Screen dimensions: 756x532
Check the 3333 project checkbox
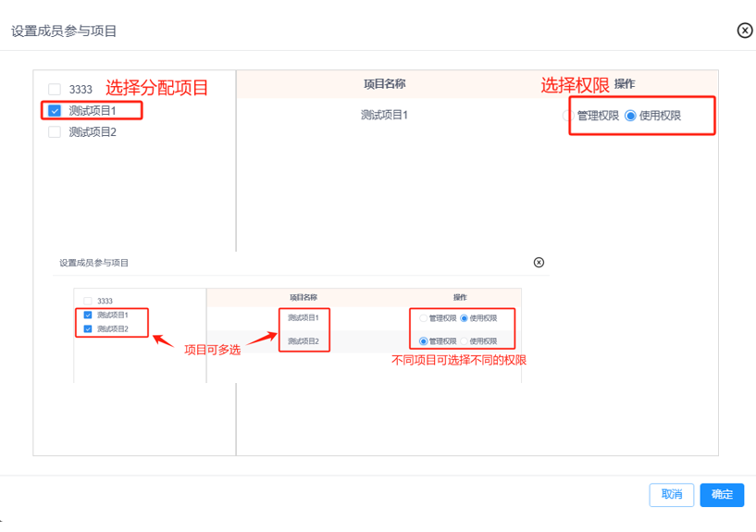[55, 90]
